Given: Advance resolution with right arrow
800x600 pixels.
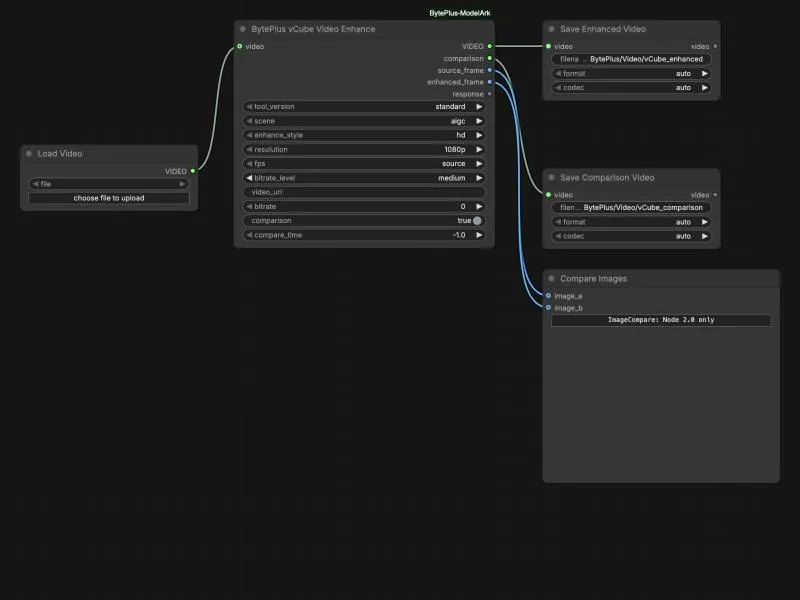Looking at the screenshot, I should pos(479,149).
